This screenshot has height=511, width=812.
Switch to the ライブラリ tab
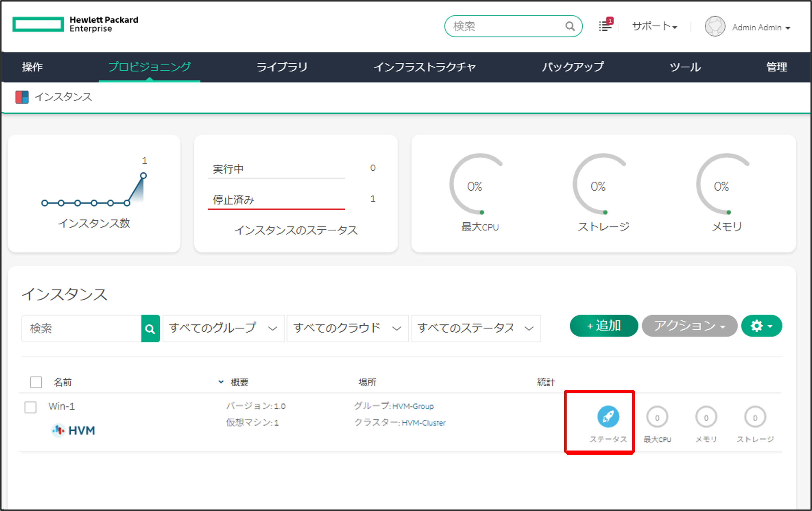pos(282,67)
